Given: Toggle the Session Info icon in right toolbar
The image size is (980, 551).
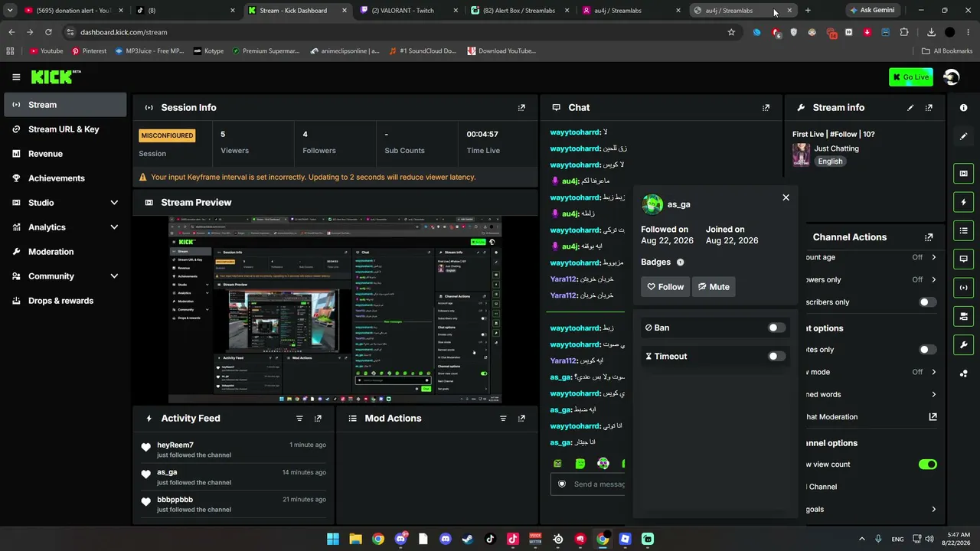Looking at the screenshot, I should tap(963, 288).
